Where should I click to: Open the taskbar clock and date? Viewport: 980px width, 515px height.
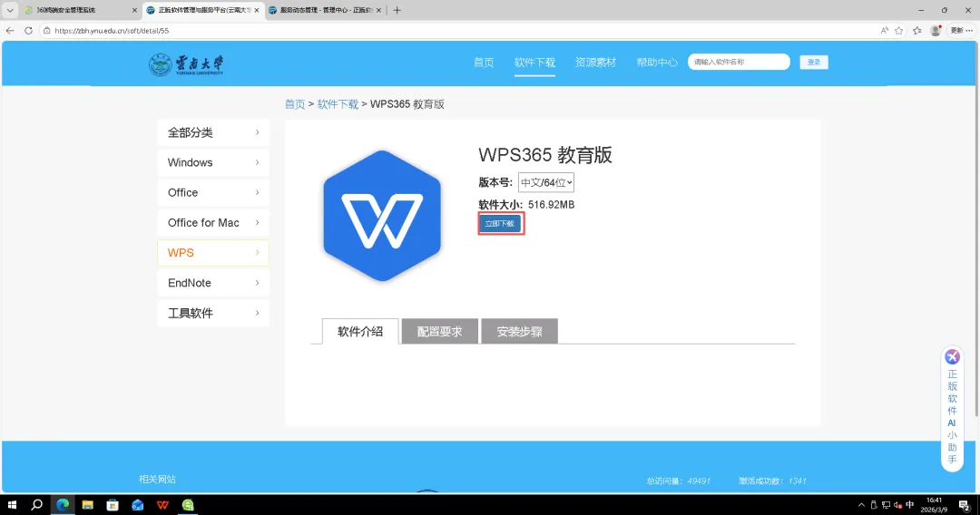(934, 505)
